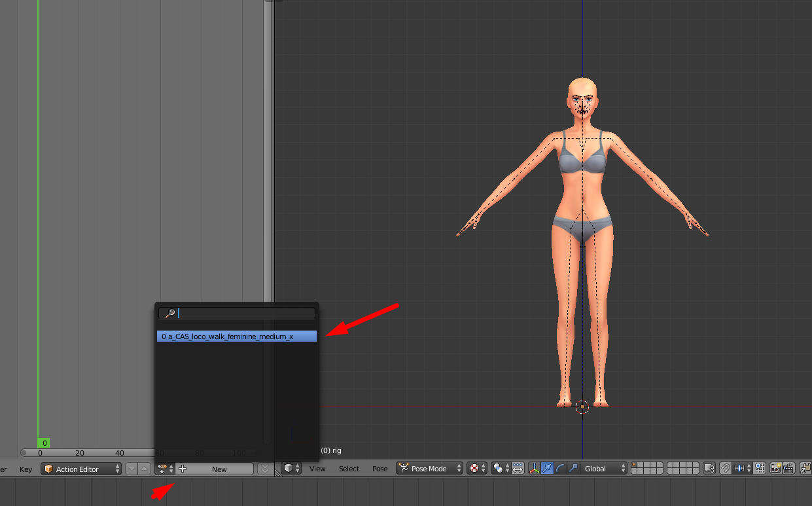The image size is (812, 506).
Task: Open the browse action datablock dropdown
Action: click(165, 469)
